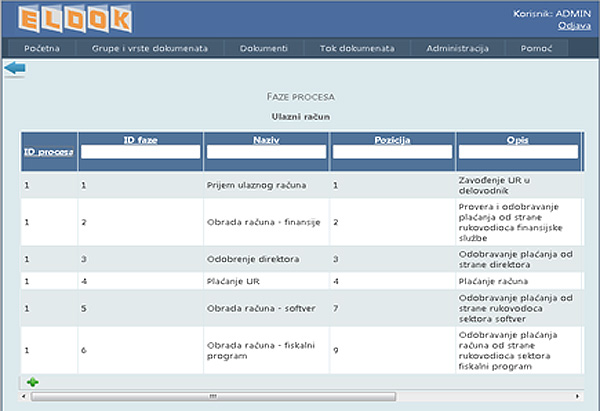Click the Opis filter input box
Image resolution: width=600 pixels, height=411 pixels.
point(518,152)
